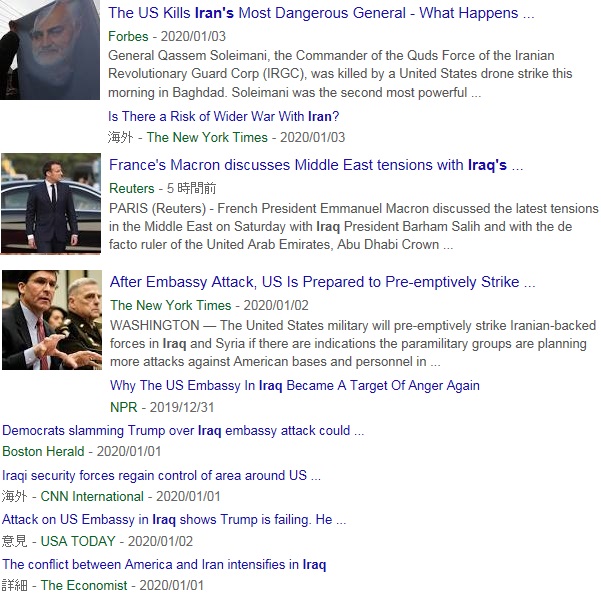Click the CNN International source name
This screenshot has width=601, height=600.
pyautogui.click(x=92, y=496)
